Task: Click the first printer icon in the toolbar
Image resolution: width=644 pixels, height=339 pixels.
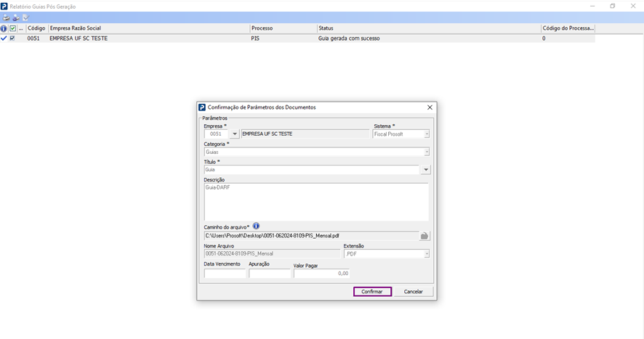Action: point(6,17)
